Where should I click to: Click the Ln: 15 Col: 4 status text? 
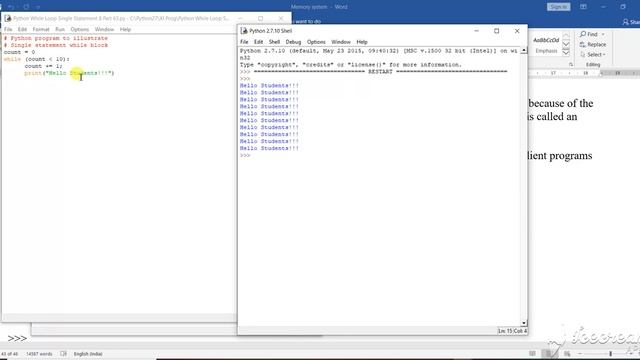pos(512,331)
